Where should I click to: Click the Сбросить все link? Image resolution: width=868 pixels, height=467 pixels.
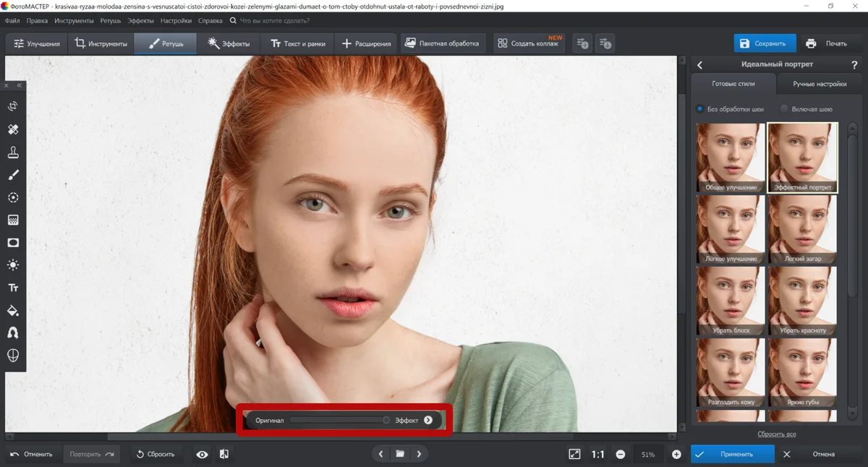[777, 434]
